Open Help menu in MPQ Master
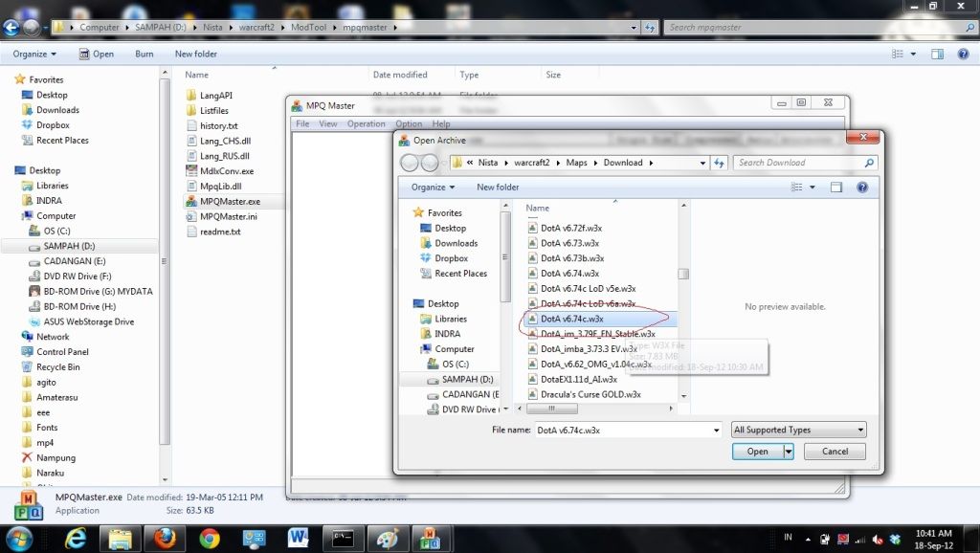 tap(440, 123)
